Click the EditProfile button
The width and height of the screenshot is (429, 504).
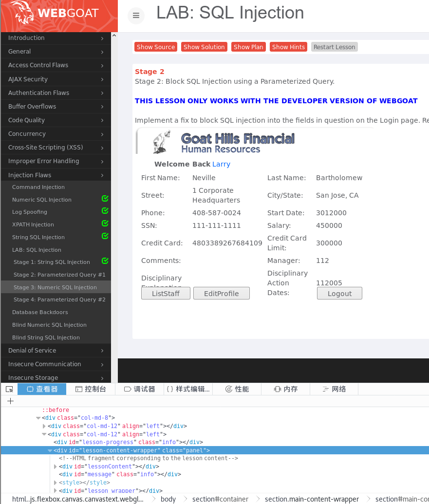point(222,294)
